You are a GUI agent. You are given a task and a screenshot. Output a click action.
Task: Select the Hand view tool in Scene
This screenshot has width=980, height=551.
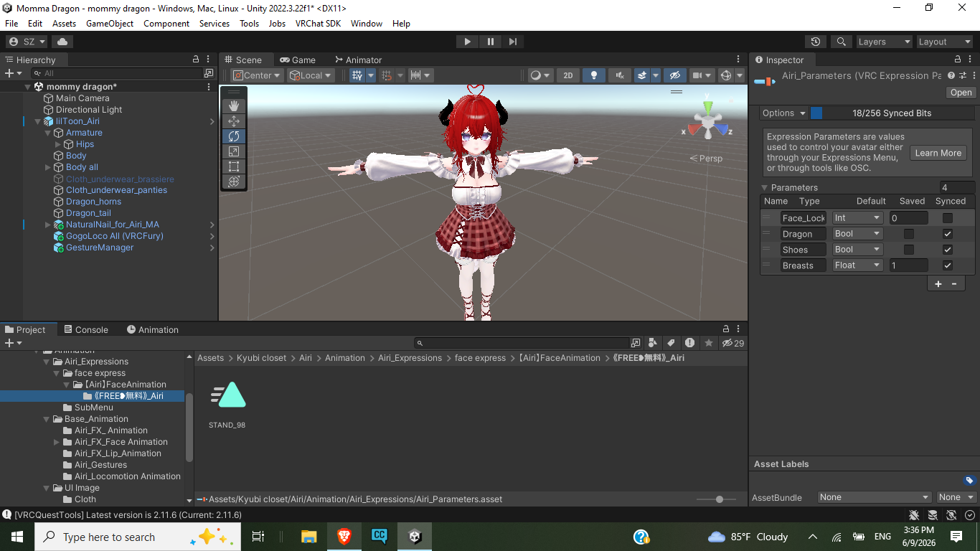[233, 106]
